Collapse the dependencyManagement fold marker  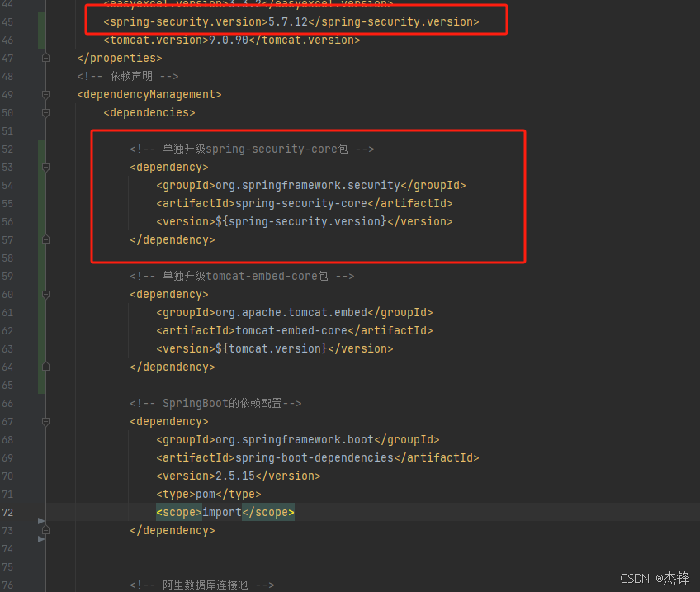pyautogui.click(x=45, y=95)
